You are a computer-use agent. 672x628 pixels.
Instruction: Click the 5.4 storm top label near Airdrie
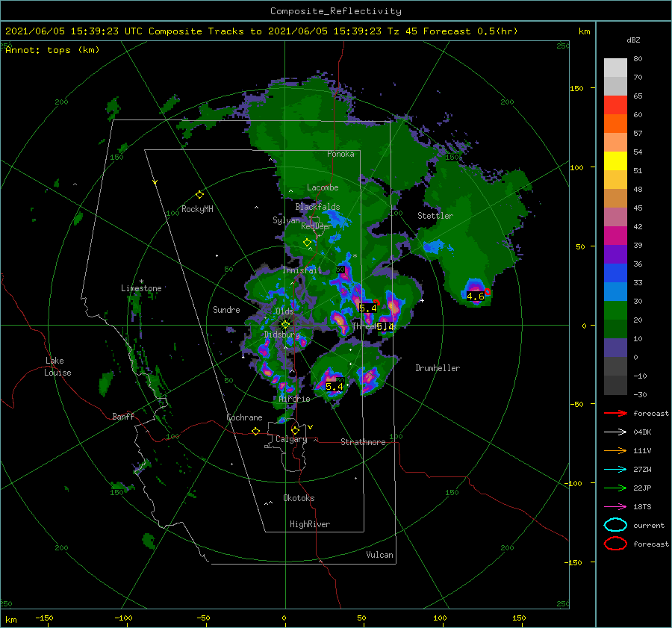335,387
